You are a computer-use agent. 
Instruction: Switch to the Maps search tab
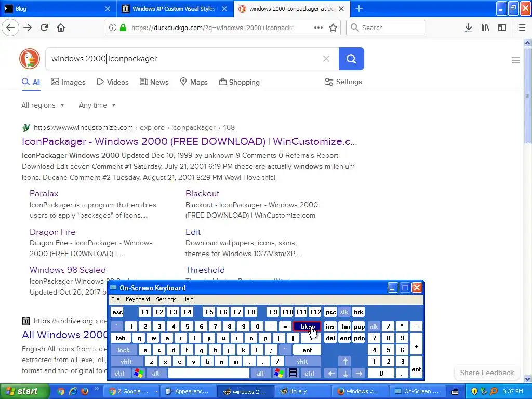tap(194, 82)
